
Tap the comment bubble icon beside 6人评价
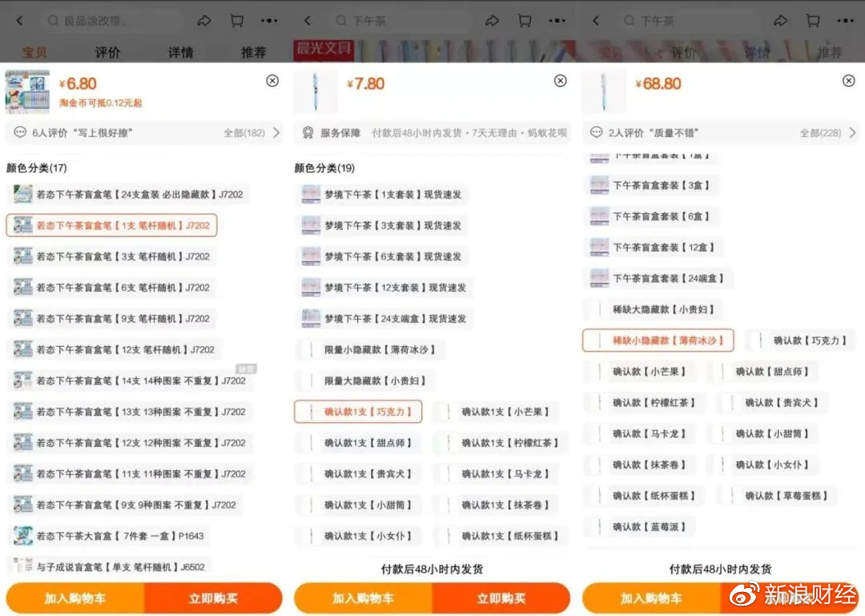20,132
